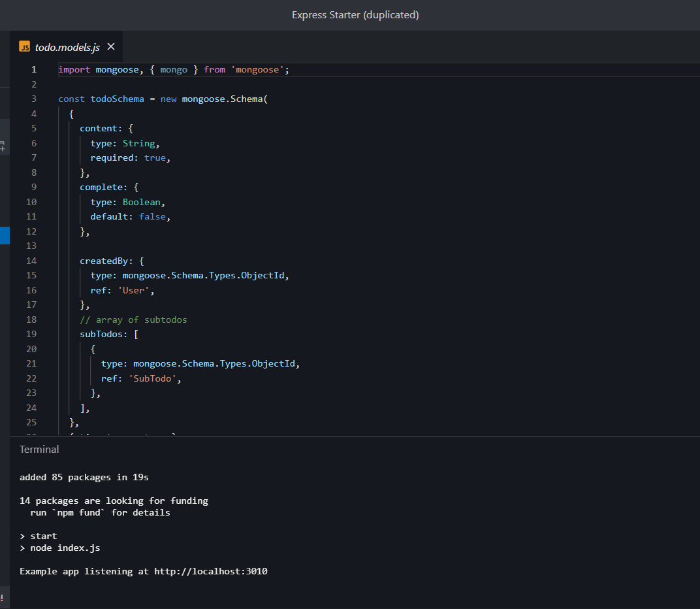Click 'mongoose.Schema.Types.ObjectId' on line 21
The width and height of the screenshot is (700, 609).
click(214, 364)
